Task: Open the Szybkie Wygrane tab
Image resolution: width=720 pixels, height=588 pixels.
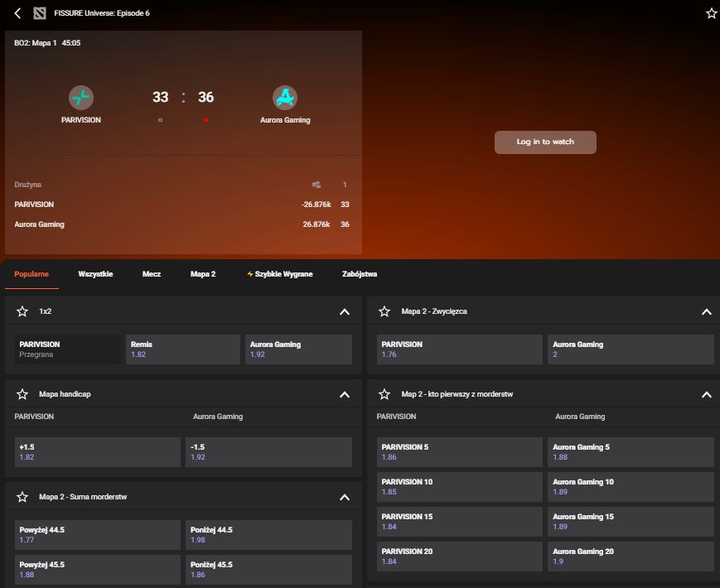Action: click(280, 274)
